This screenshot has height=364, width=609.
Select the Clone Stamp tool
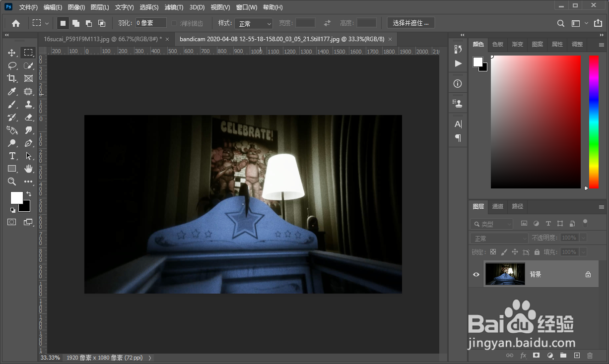coord(28,104)
